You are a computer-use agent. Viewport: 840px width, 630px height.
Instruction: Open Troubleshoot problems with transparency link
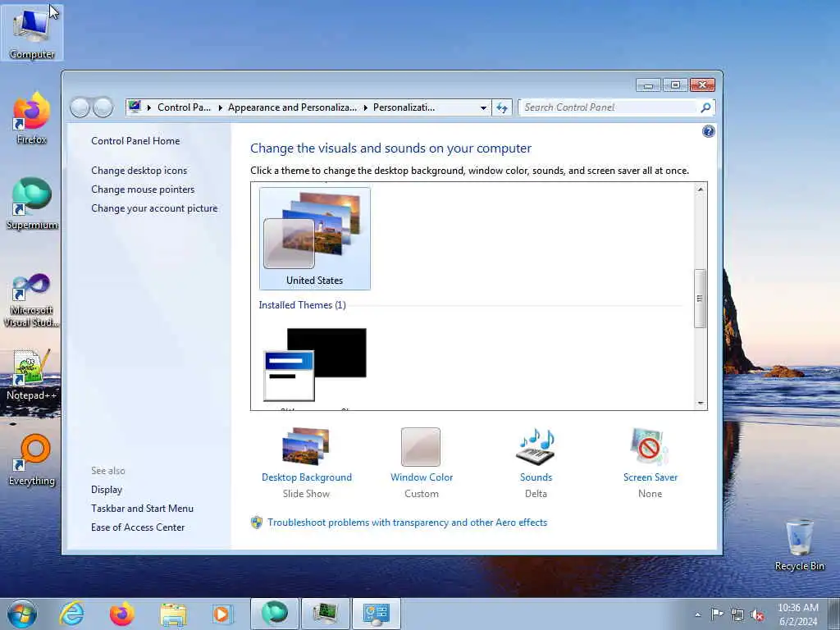(x=407, y=523)
